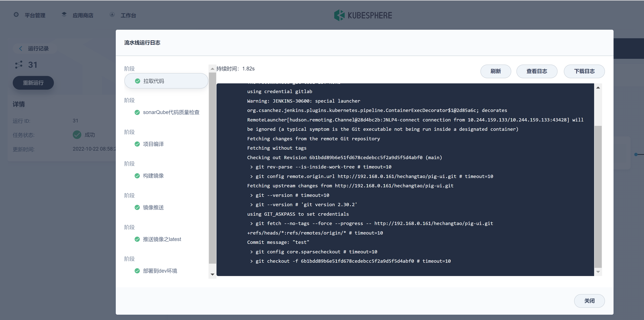Click the back chevron beside 运行记录

[21, 49]
